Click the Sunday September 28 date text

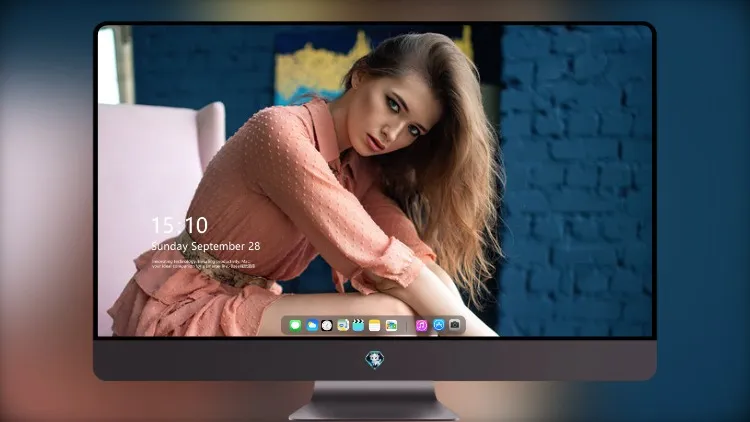coord(206,246)
